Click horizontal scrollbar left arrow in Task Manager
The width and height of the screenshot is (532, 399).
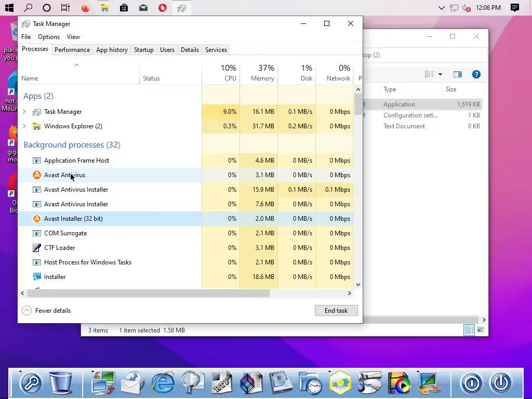click(22, 293)
